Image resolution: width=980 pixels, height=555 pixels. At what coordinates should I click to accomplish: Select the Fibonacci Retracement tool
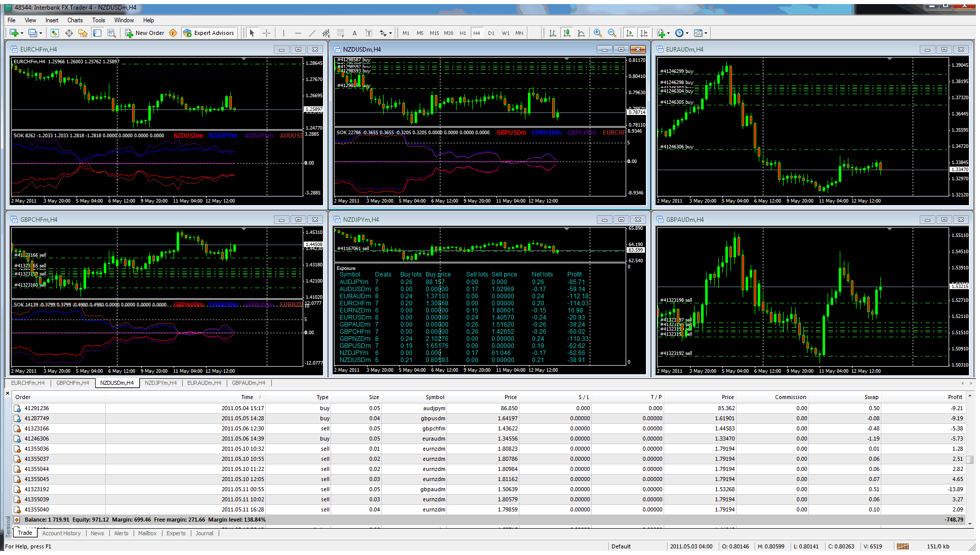coord(340,33)
